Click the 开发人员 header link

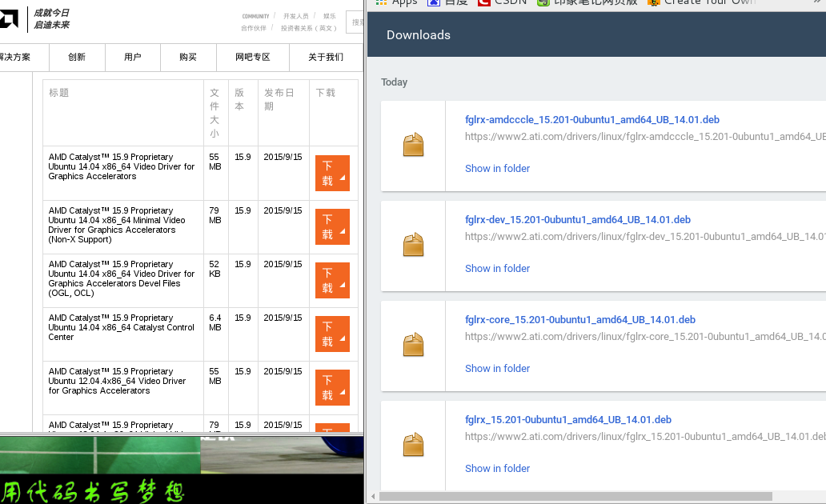click(x=296, y=16)
